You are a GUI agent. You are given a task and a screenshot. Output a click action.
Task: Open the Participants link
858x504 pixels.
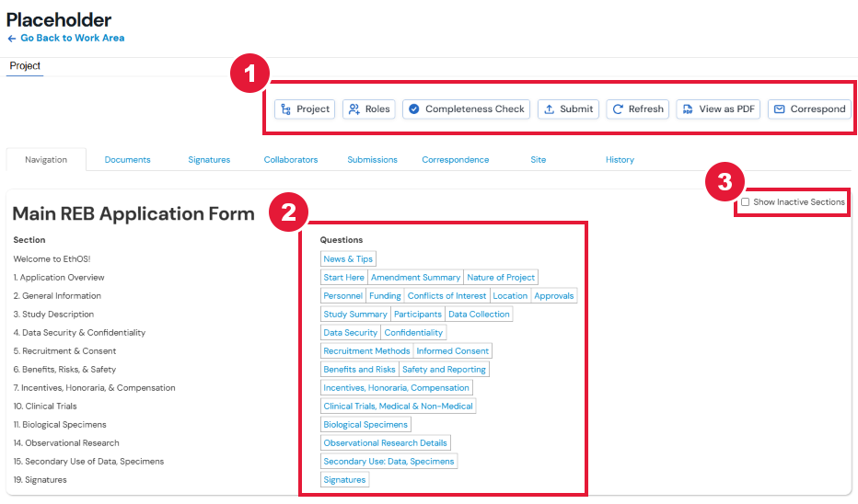coord(418,315)
